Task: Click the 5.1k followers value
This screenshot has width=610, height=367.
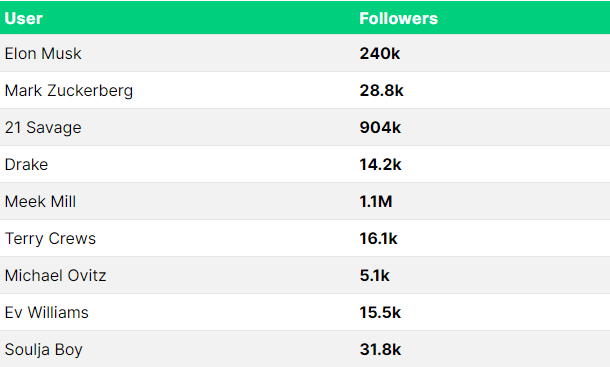Action: pyautogui.click(x=374, y=276)
